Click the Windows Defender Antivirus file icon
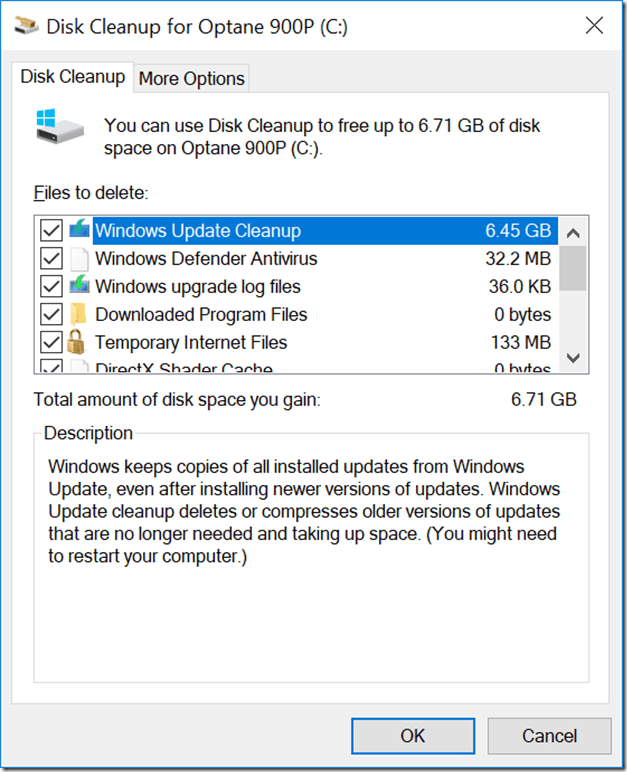The image size is (627, 772). 79,258
